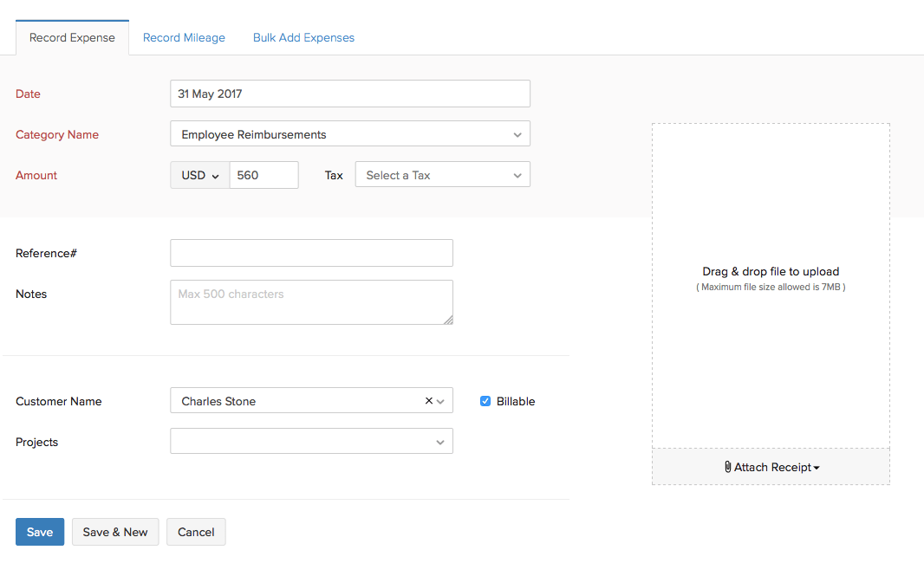Save the expense record
Image resolution: width=924 pixels, height=563 pixels.
coord(39,532)
